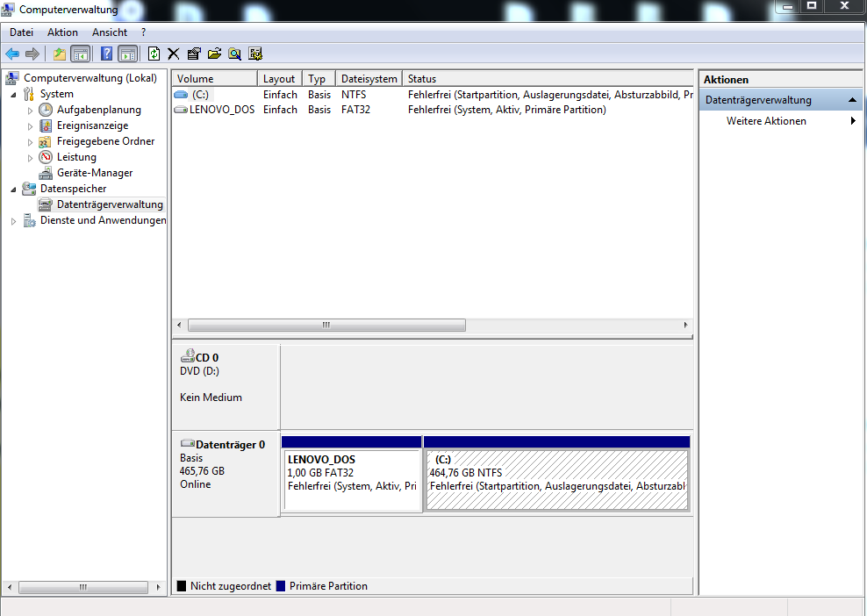Open properties via toolbar icon

pos(194,54)
